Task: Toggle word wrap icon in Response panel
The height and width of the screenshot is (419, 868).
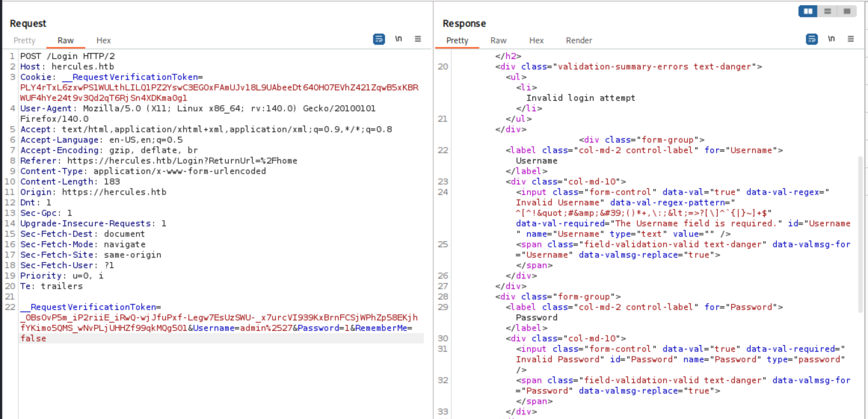Action: click(x=812, y=39)
